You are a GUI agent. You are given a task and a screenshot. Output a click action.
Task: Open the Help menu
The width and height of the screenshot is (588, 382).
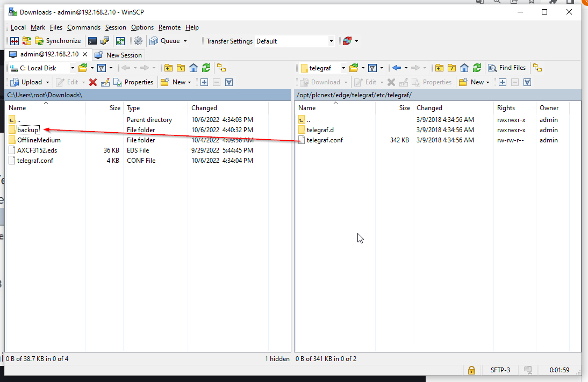[192, 27]
